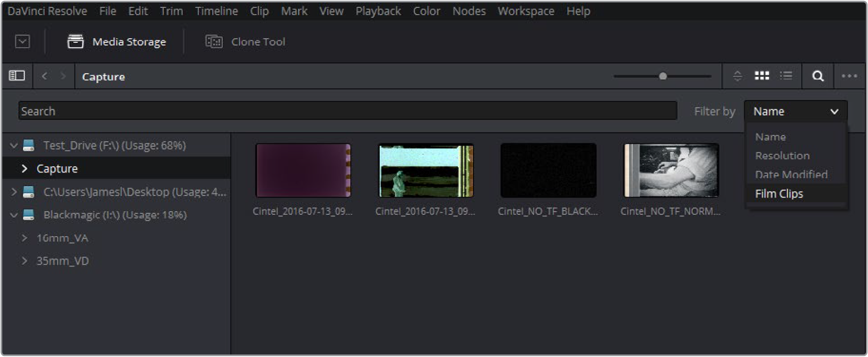Click the sort order icon
Image resolution: width=868 pixels, height=357 pixels.
click(x=738, y=76)
